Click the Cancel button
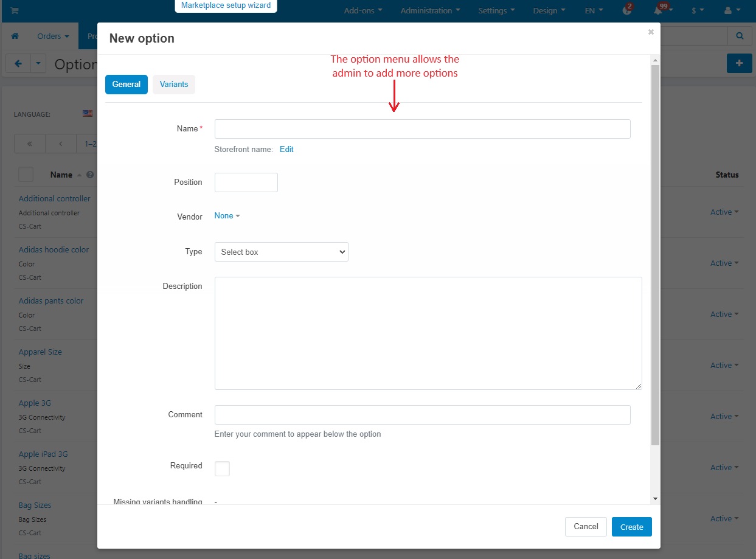This screenshot has height=559, width=756. click(x=586, y=527)
